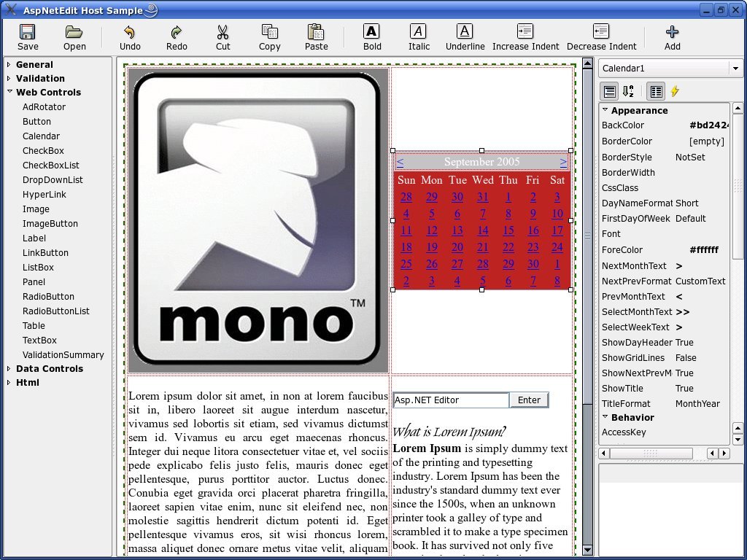Go to next month in calendar
This screenshot has height=560, width=747.
(563, 162)
